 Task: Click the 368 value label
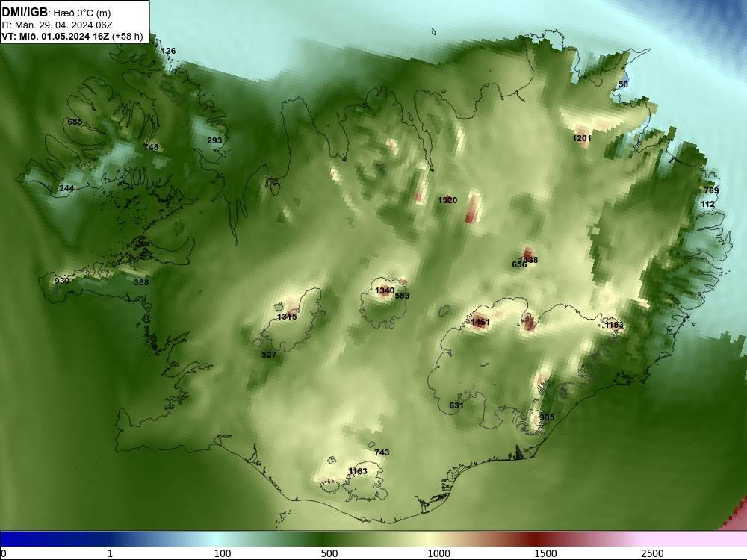(141, 282)
